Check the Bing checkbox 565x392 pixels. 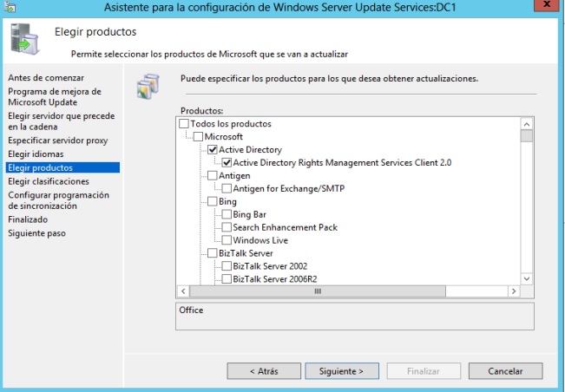pos(213,201)
